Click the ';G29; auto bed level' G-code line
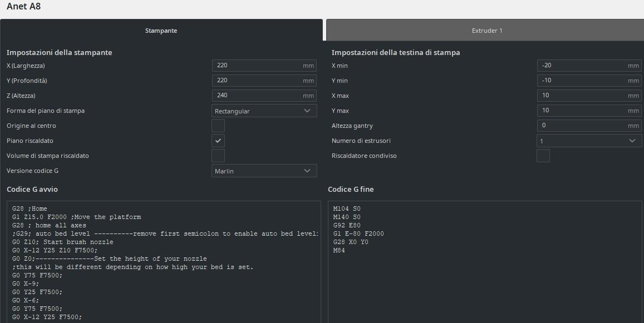This screenshot has height=323, width=644. (x=165, y=233)
